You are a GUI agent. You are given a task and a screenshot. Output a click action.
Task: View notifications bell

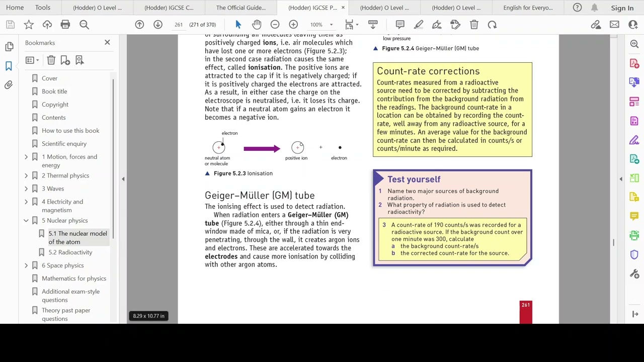click(595, 8)
